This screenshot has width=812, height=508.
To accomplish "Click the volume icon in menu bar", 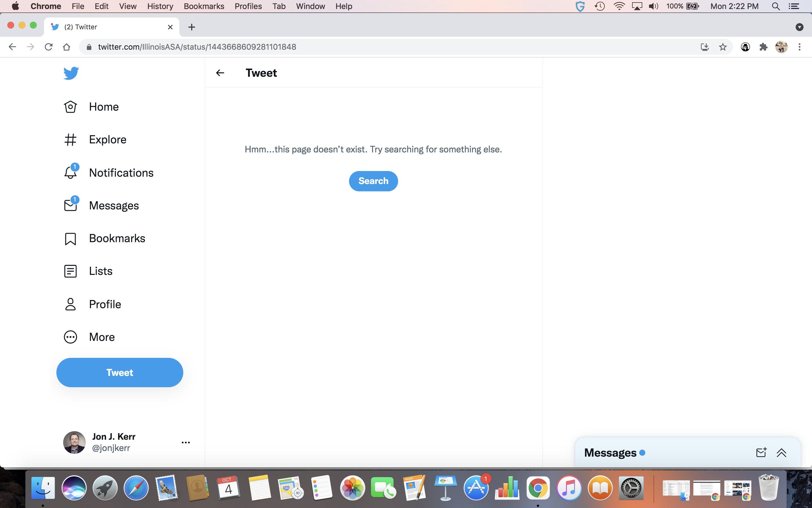I will 654,6.
